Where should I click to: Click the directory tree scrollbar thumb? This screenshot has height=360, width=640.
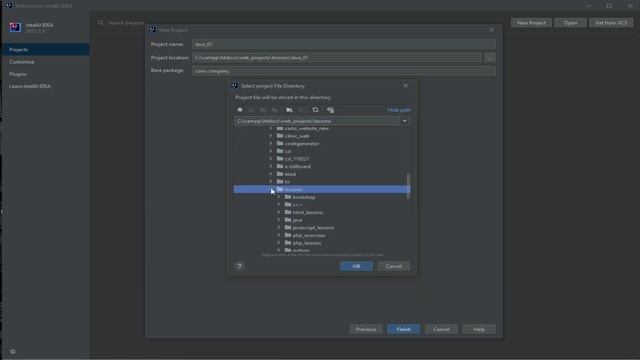pyautogui.click(x=408, y=186)
